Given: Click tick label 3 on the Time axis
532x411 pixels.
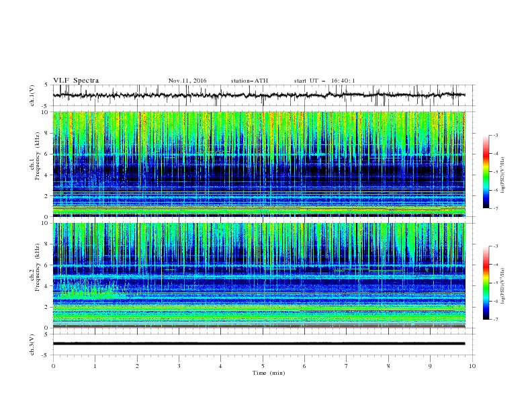Looking at the screenshot, I should [179, 366].
